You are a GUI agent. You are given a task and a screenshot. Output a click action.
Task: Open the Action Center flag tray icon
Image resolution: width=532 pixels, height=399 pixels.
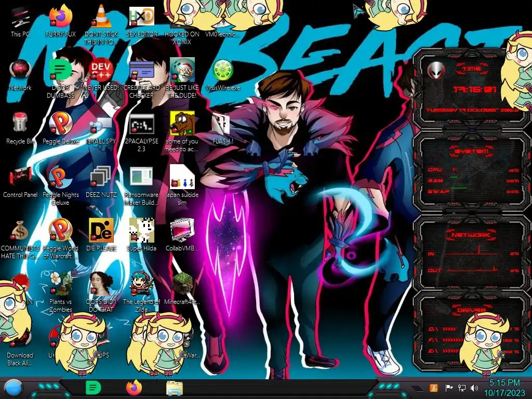(x=449, y=388)
